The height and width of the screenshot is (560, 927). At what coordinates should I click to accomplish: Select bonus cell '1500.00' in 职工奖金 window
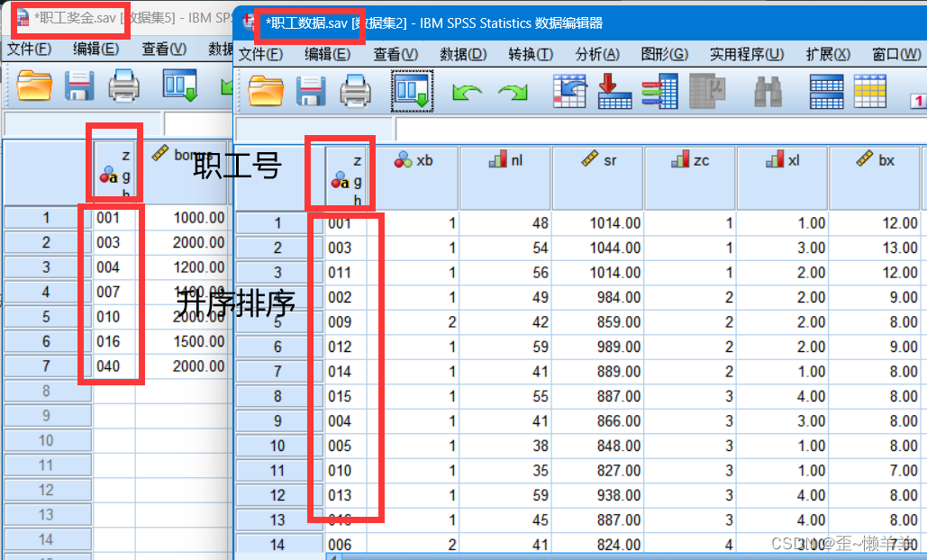pyautogui.click(x=182, y=341)
